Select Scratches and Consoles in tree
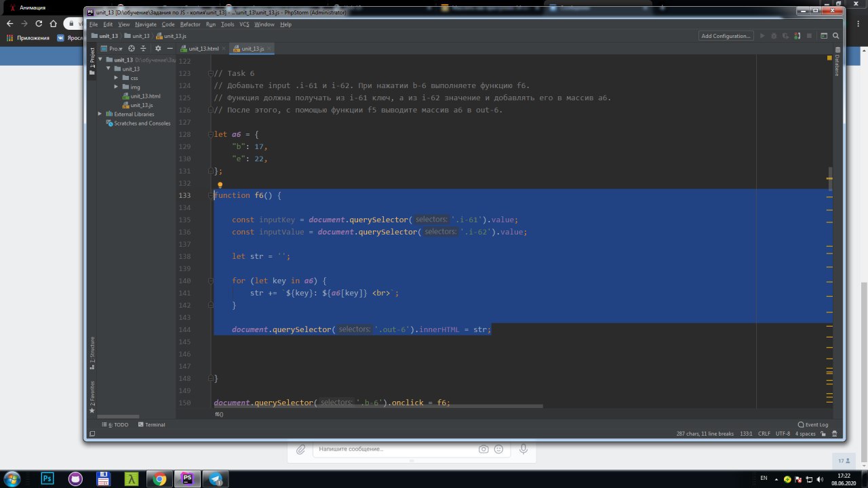This screenshot has height=488, width=868. pyautogui.click(x=138, y=123)
